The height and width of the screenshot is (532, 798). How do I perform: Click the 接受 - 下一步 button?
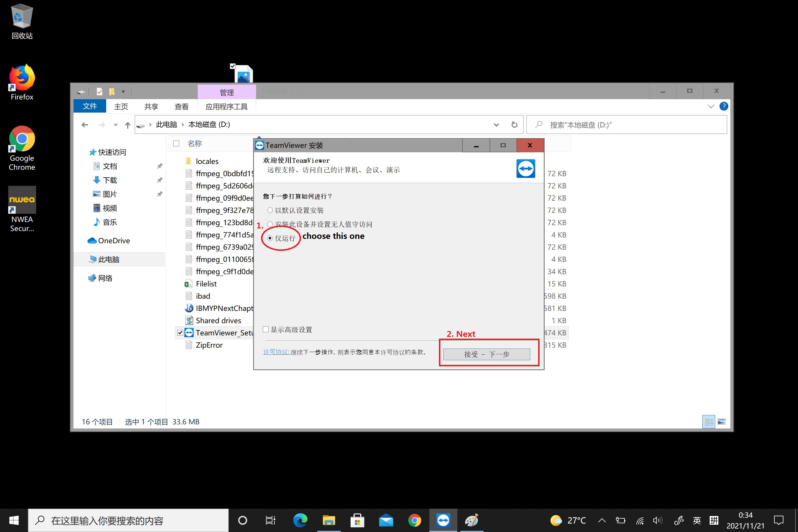pyautogui.click(x=486, y=354)
